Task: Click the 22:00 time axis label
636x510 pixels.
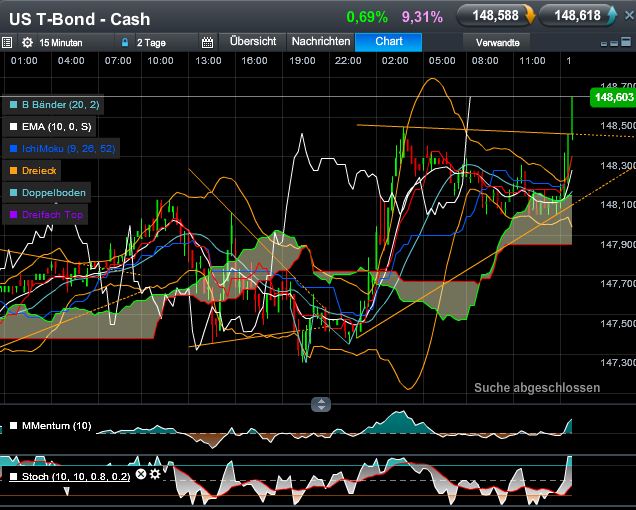Action: [348, 61]
